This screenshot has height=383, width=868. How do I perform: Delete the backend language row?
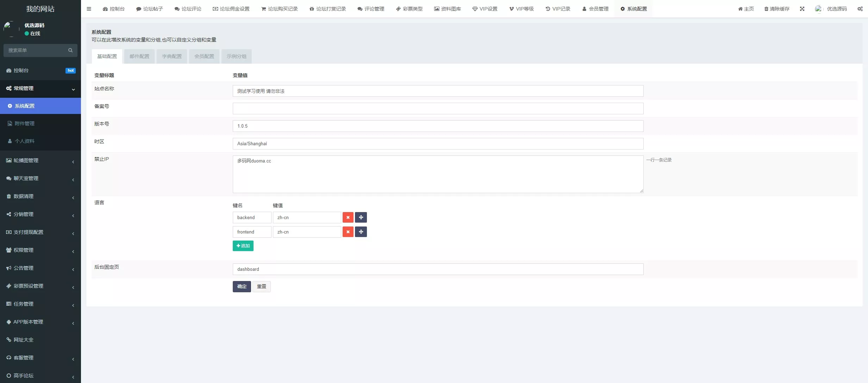click(348, 217)
